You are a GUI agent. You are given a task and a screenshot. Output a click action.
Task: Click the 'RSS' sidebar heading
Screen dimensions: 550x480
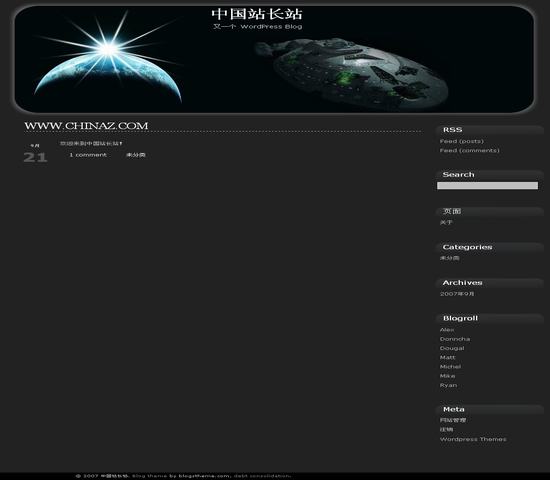pos(452,130)
